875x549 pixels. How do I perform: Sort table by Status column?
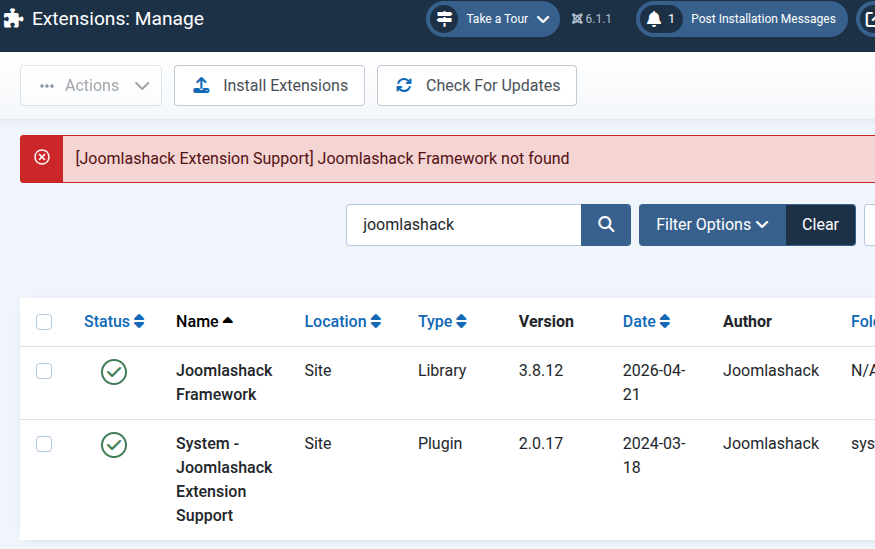(114, 321)
